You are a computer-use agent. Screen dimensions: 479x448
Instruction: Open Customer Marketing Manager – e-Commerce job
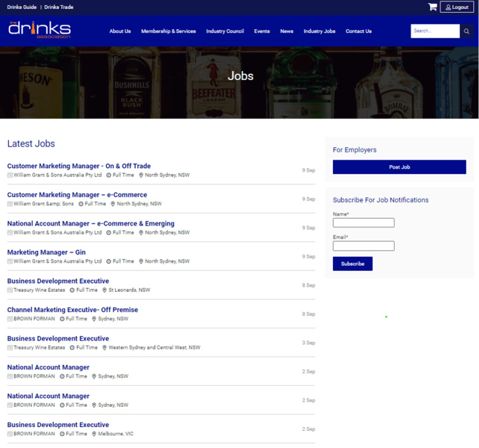click(77, 195)
